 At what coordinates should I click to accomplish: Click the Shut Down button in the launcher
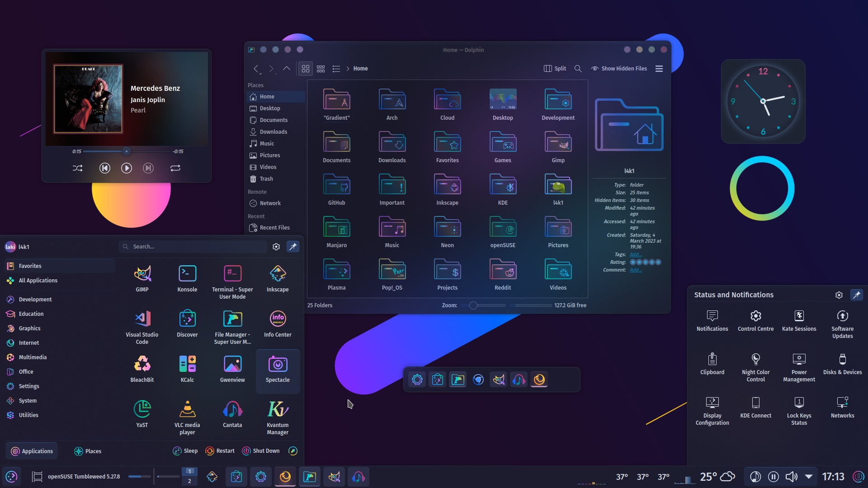261,450
